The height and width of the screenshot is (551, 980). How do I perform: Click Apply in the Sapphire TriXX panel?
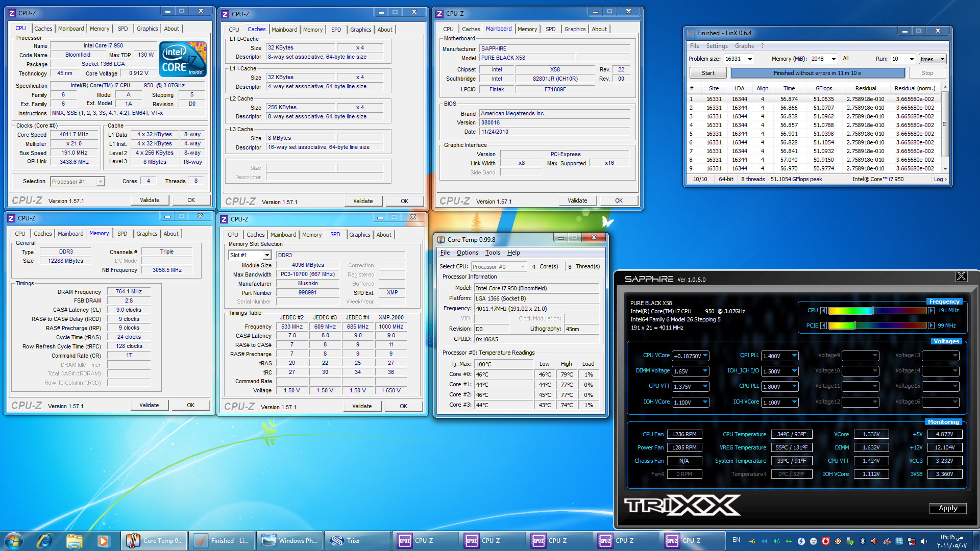coord(948,508)
